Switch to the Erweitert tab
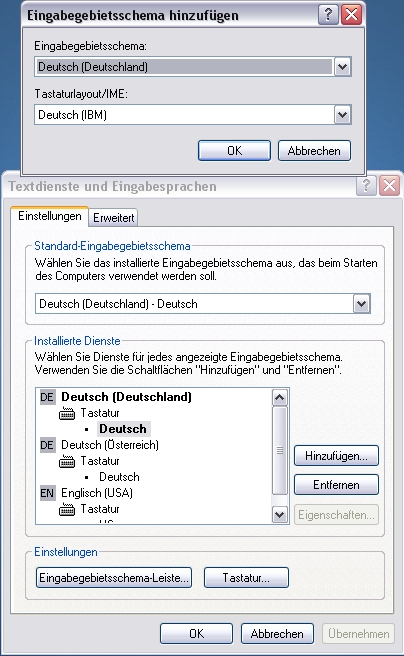 [x=113, y=218]
